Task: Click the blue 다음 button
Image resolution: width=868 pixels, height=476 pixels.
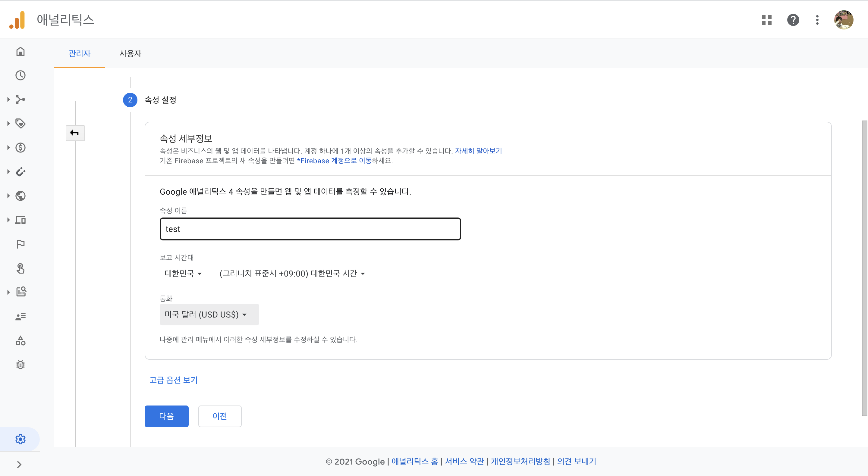Action: pos(166,416)
